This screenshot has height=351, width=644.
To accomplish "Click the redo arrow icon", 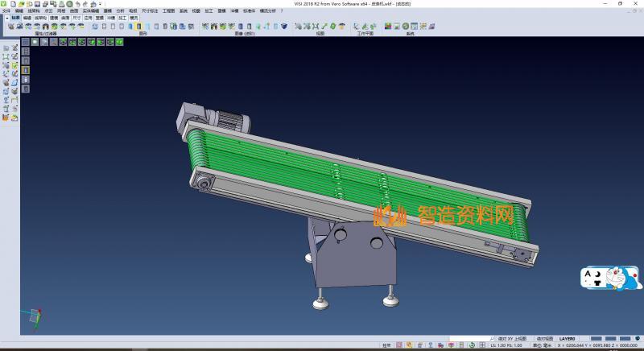I will [85, 4].
